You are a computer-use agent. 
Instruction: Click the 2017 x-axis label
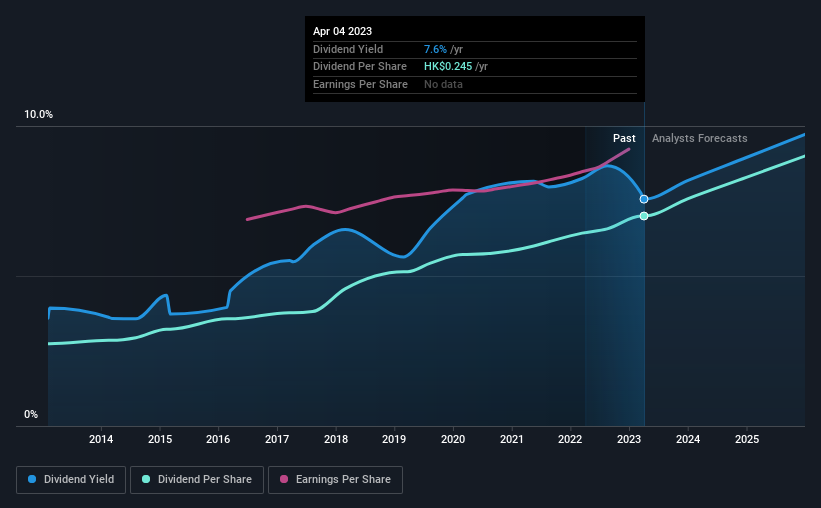tap(277, 439)
